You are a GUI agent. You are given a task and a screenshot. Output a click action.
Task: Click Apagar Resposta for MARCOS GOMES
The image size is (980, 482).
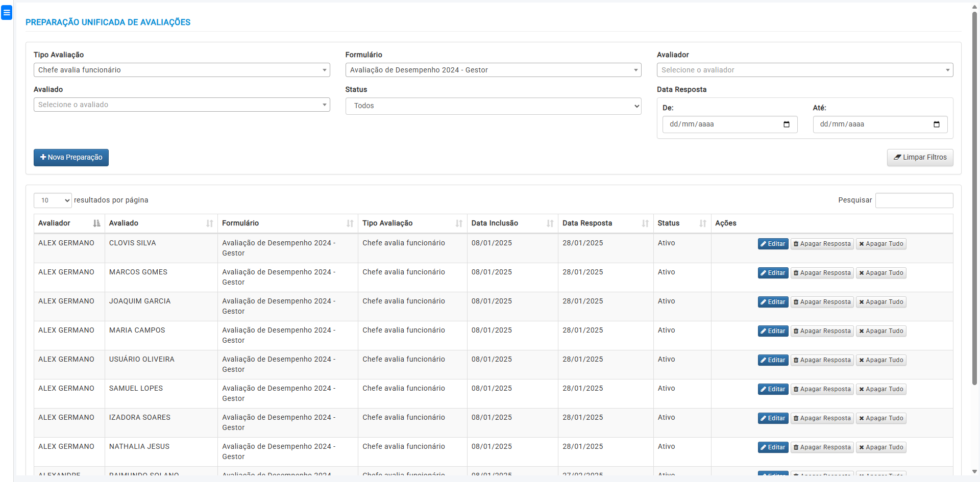tap(822, 273)
